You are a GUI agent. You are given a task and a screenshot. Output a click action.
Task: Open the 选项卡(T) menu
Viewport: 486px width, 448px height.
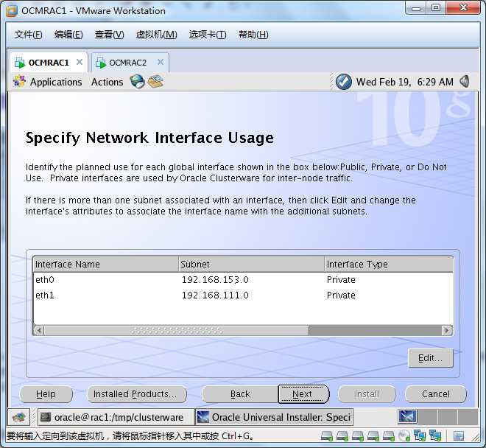click(x=208, y=35)
